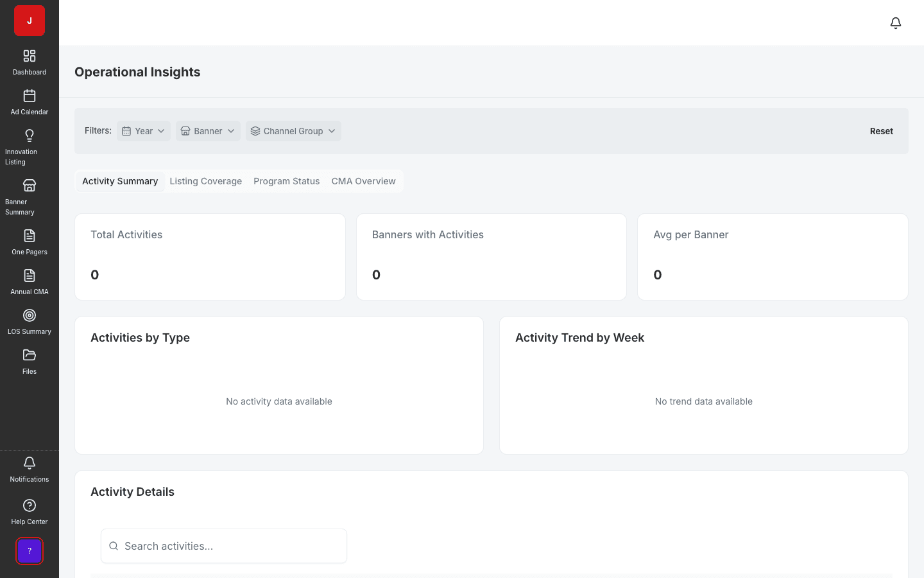Switch to Activity Summary tab
Screen dimensions: 924x578
pos(120,181)
